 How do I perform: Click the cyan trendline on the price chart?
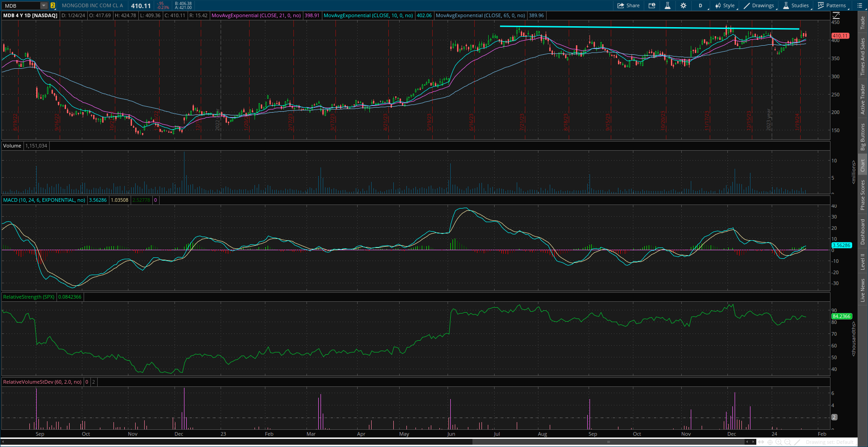(649, 28)
